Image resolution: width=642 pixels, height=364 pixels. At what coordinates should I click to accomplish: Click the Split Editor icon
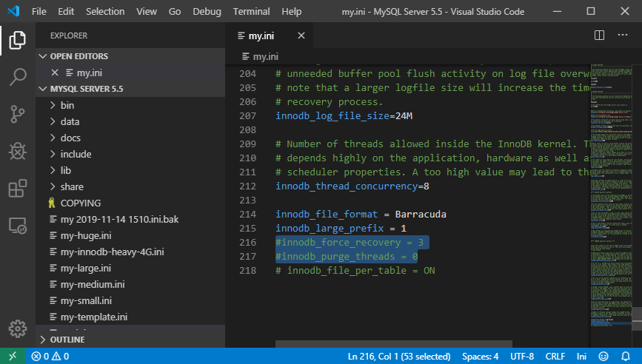(x=599, y=36)
